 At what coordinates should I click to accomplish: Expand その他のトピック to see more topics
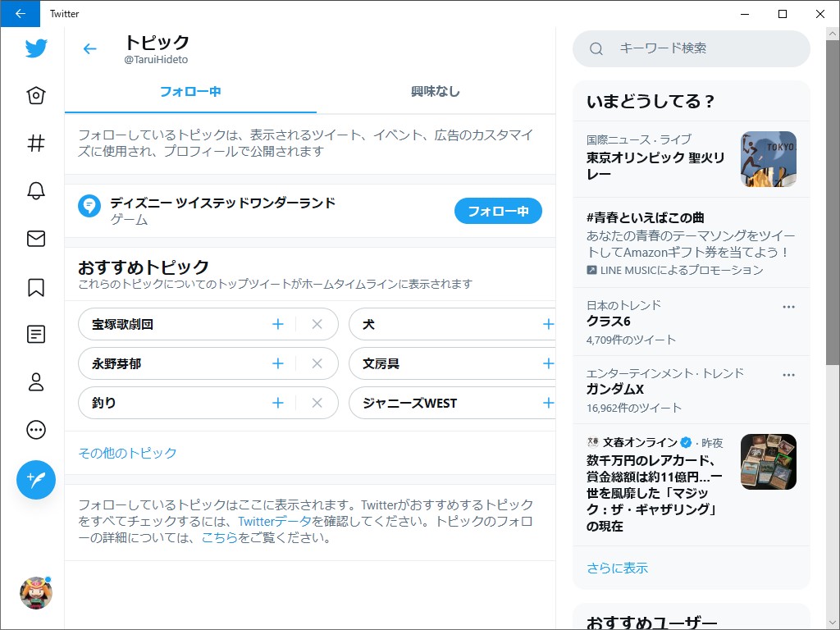tap(127, 452)
